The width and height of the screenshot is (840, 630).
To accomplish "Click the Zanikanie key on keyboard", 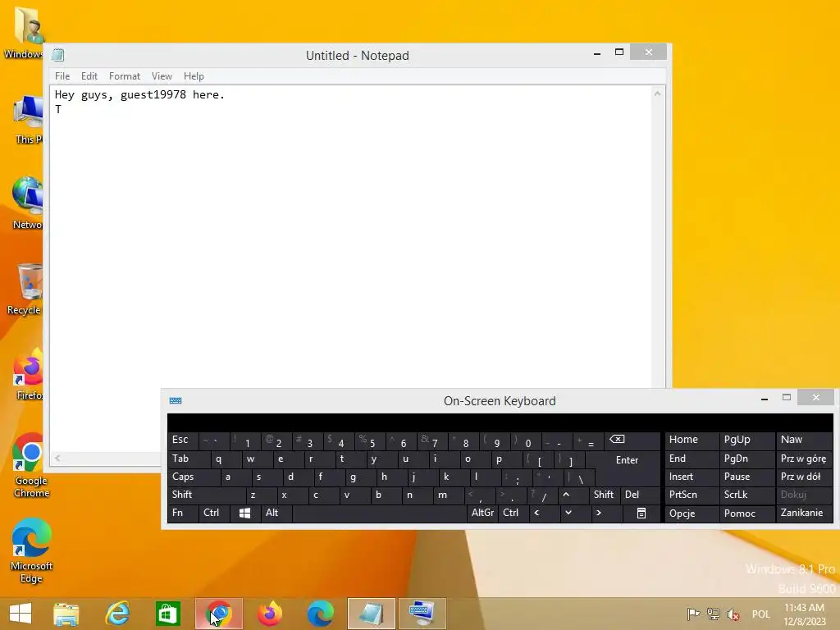I will (x=803, y=514).
